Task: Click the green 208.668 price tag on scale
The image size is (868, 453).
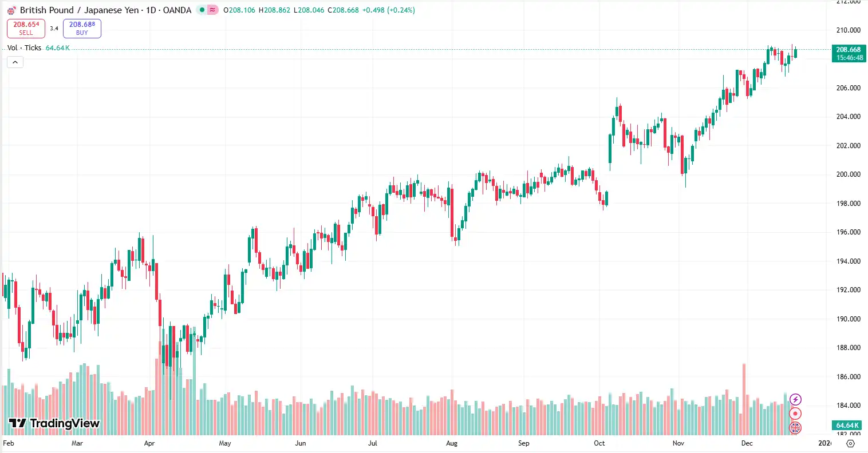Action: pos(849,50)
